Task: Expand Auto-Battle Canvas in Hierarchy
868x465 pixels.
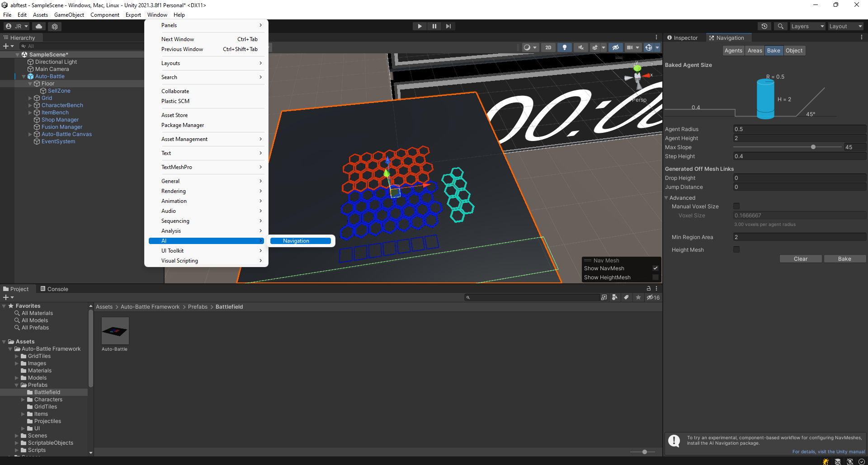Action: coord(30,134)
